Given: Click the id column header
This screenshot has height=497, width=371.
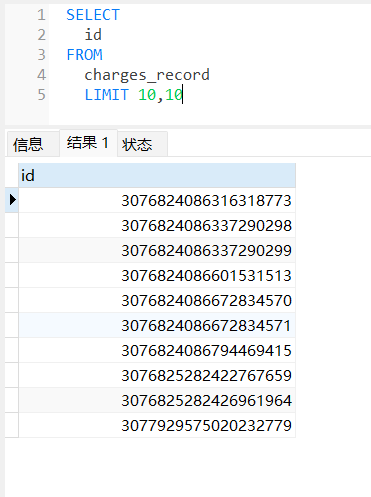Looking at the screenshot, I should tap(157, 176).
